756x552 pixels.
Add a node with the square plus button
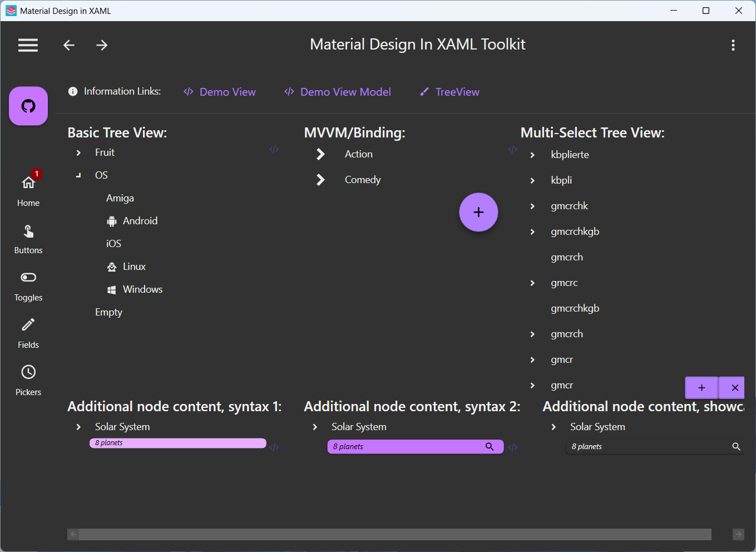701,388
